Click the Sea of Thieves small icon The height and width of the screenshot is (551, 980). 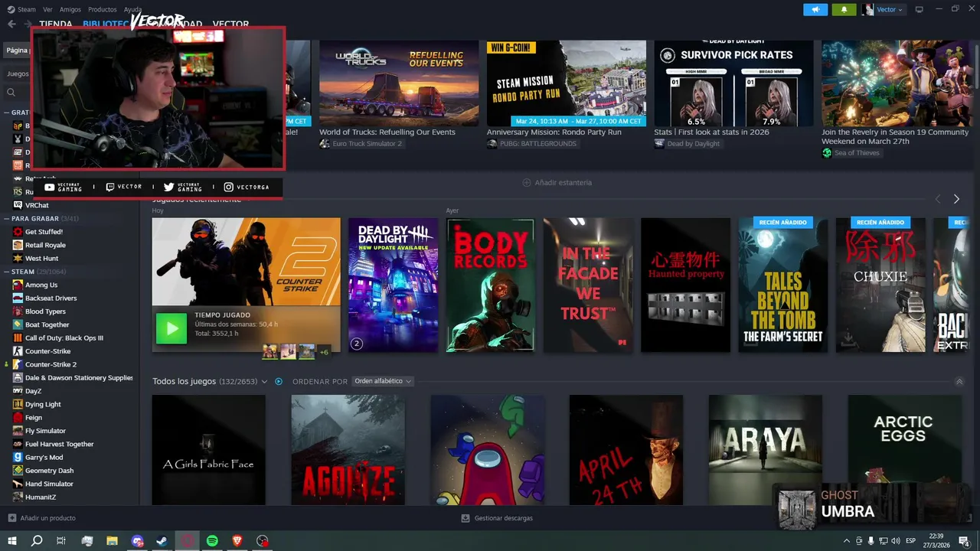827,153
